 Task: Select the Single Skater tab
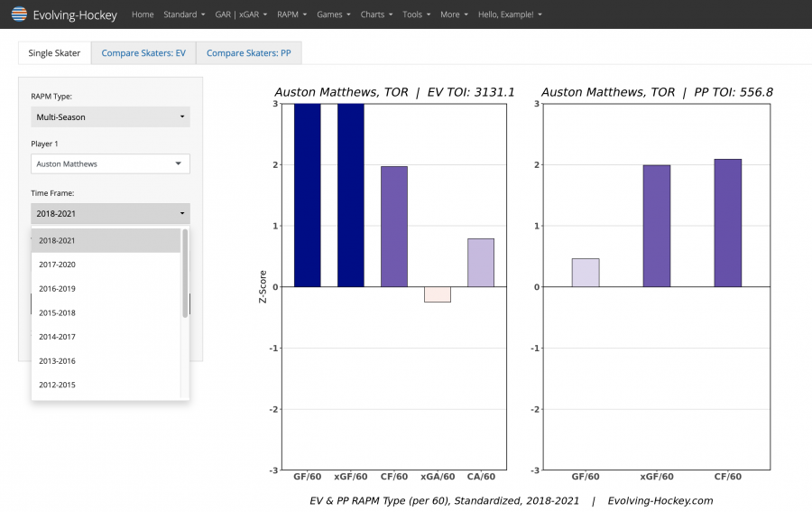pyautogui.click(x=54, y=53)
